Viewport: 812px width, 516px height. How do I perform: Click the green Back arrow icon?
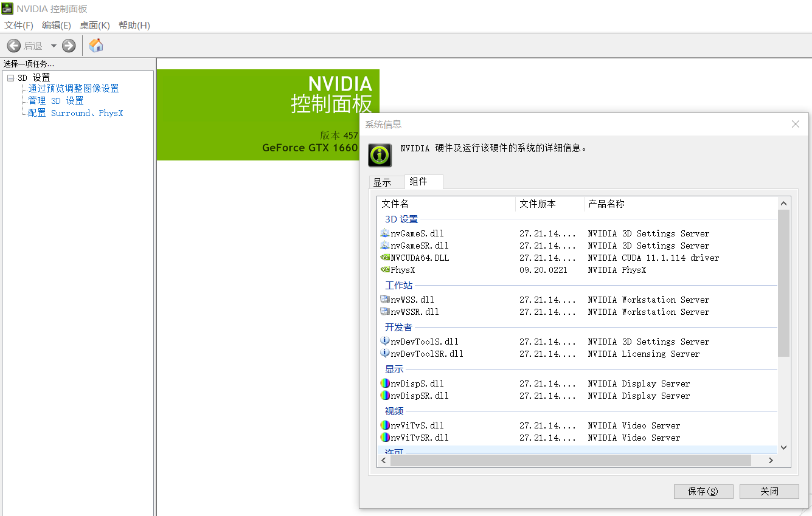(x=14, y=46)
